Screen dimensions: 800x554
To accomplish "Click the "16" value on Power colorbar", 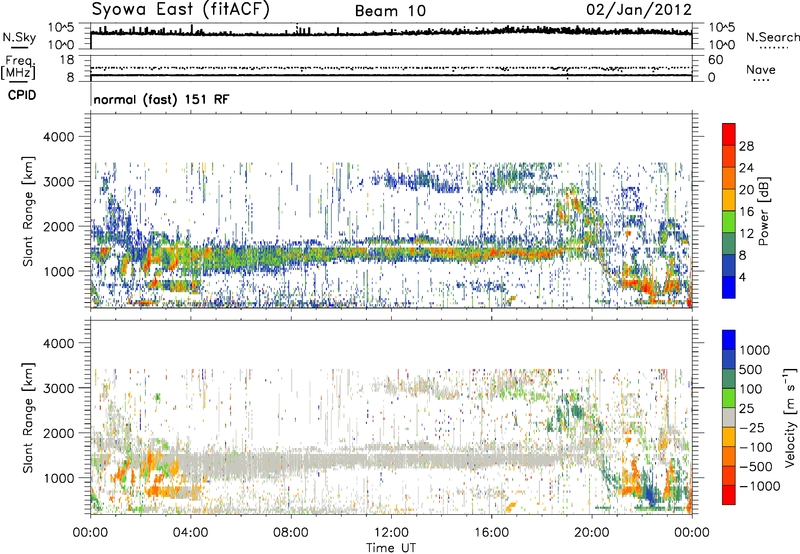I will coord(746,212).
